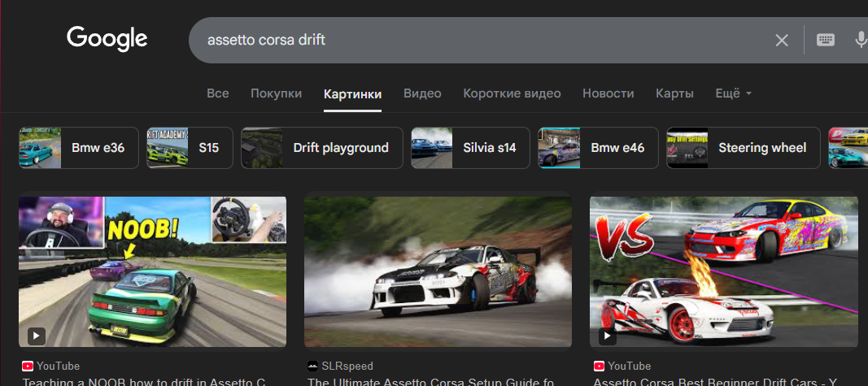
Task: Choose the Drift playground chip
Action: (322, 148)
